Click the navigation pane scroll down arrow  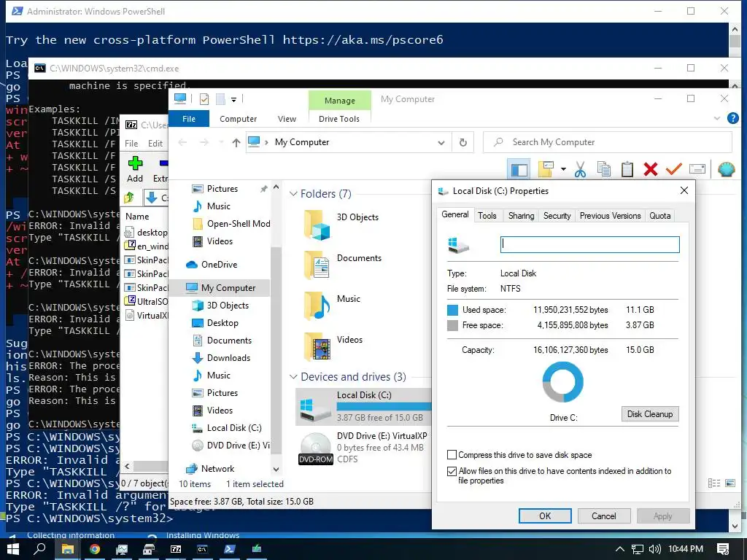pyautogui.click(x=276, y=469)
